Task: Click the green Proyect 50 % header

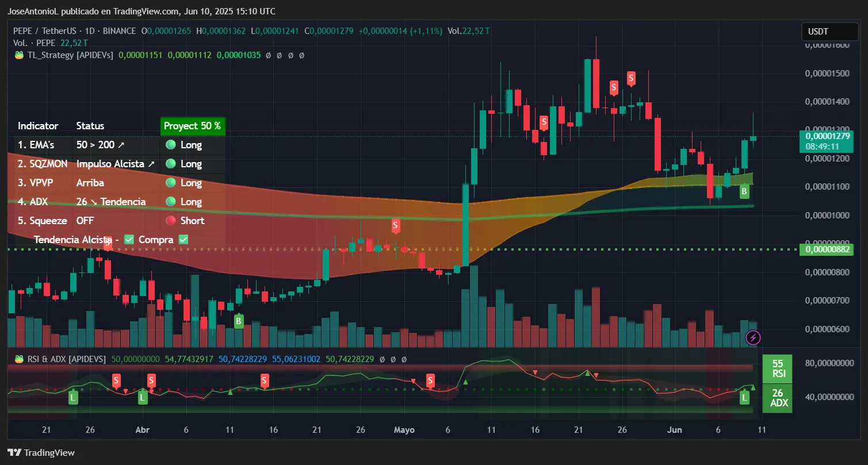Action: point(192,126)
